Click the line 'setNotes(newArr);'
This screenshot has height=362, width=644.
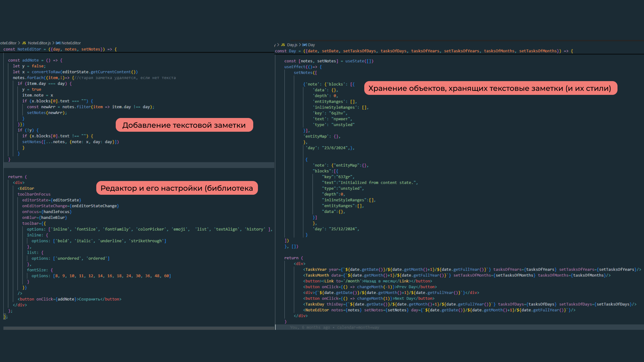click(47, 113)
